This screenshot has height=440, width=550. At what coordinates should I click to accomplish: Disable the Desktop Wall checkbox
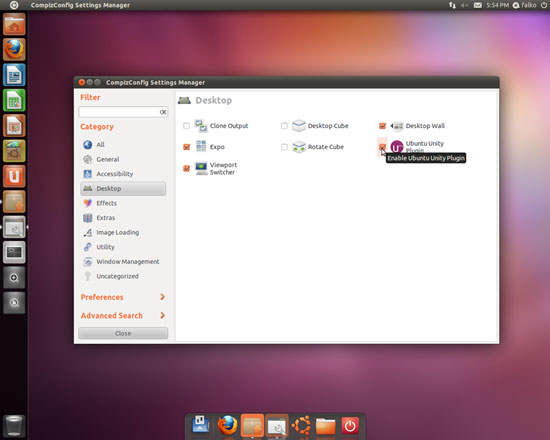pyautogui.click(x=382, y=126)
